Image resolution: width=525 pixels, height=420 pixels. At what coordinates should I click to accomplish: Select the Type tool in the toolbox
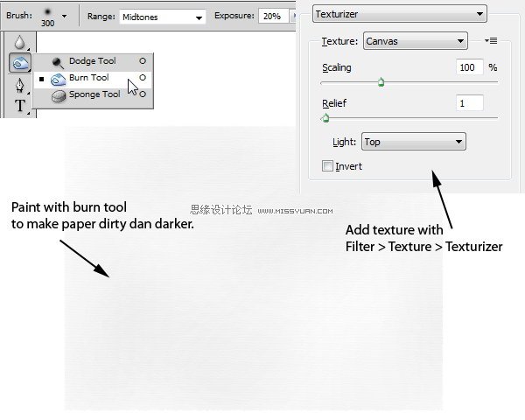pos(20,106)
